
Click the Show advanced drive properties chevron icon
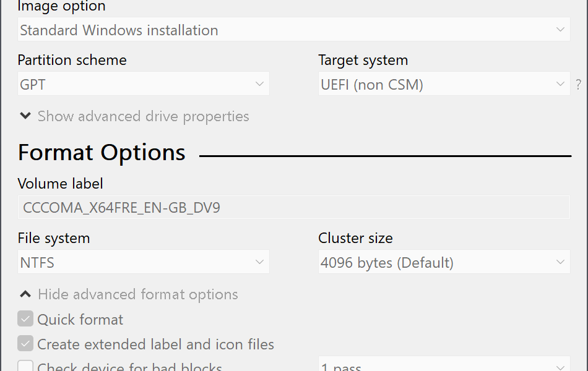pyautogui.click(x=25, y=116)
